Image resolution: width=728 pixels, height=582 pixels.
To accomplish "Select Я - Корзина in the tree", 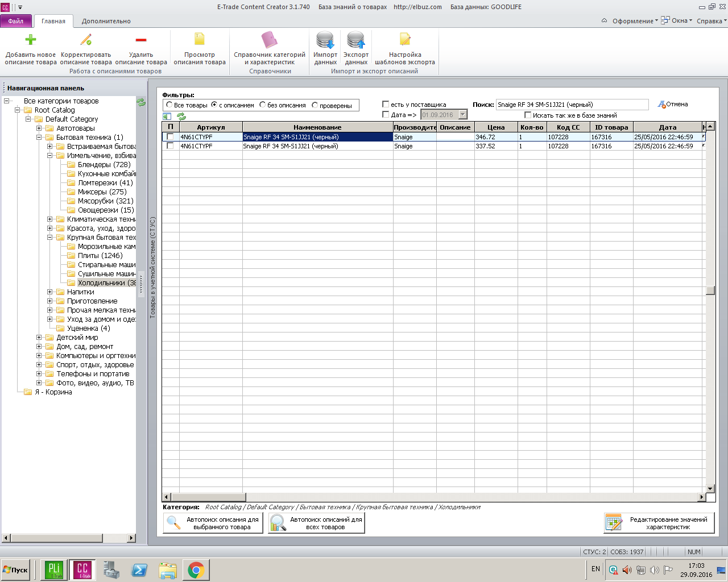I will (x=53, y=392).
